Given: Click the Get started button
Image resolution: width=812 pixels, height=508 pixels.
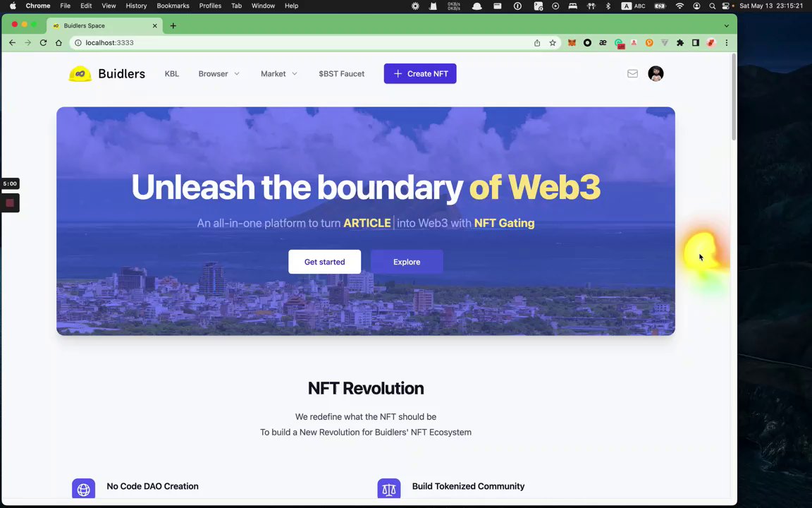Looking at the screenshot, I should pyautogui.click(x=325, y=262).
